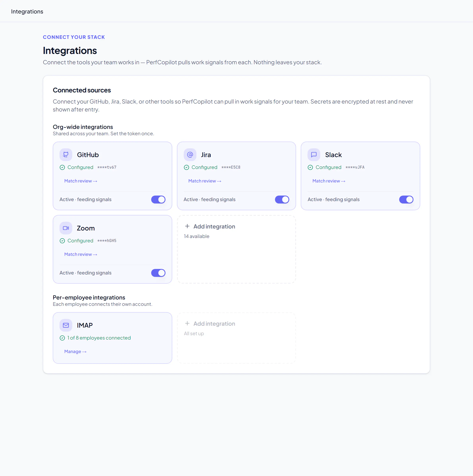Viewport: 473px width, 476px height.
Task: Click the masked token ****E5C8
Action: coord(231,167)
